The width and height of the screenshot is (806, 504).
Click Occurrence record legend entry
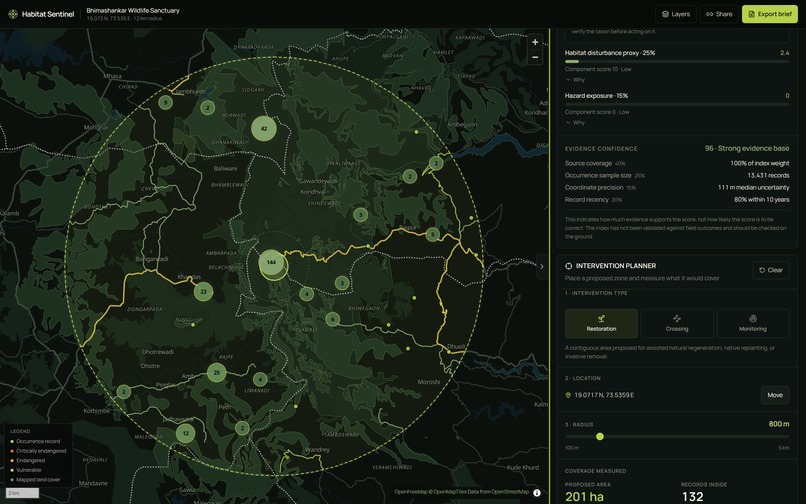(x=35, y=441)
